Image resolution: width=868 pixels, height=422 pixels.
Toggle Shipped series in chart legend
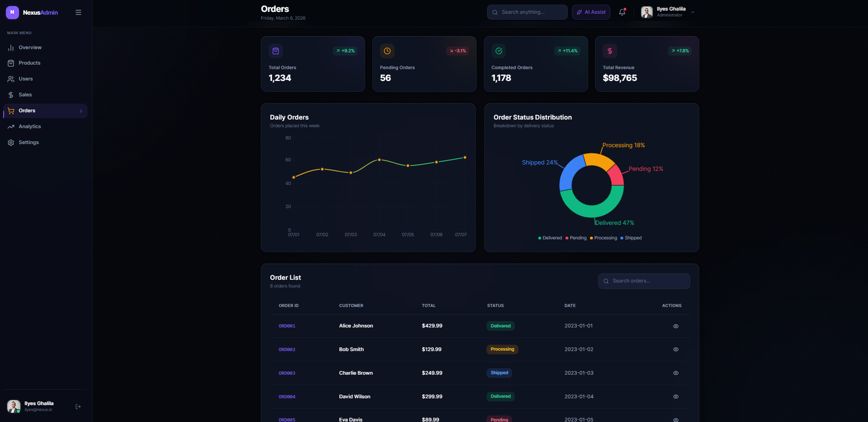pyautogui.click(x=630, y=238)
